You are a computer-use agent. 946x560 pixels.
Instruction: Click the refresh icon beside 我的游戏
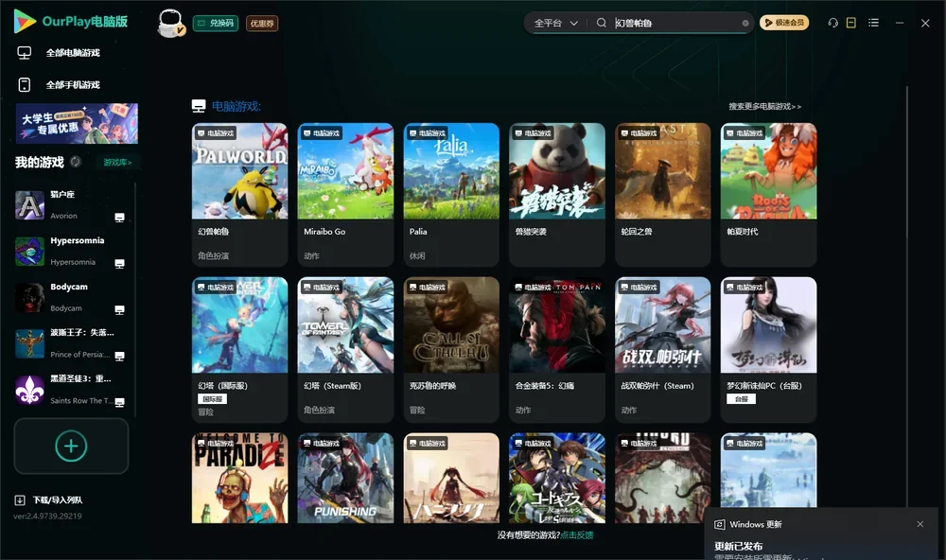[x=76, y=162]
